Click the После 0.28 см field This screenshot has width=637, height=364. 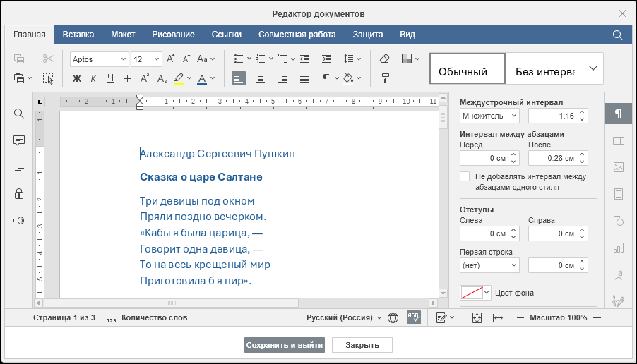[558, 158]
